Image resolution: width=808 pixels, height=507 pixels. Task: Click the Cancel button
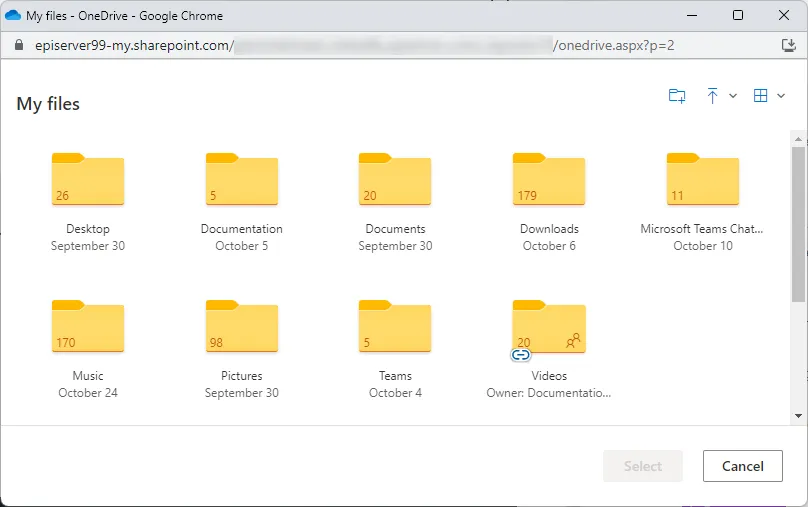(x=743, y=466)
